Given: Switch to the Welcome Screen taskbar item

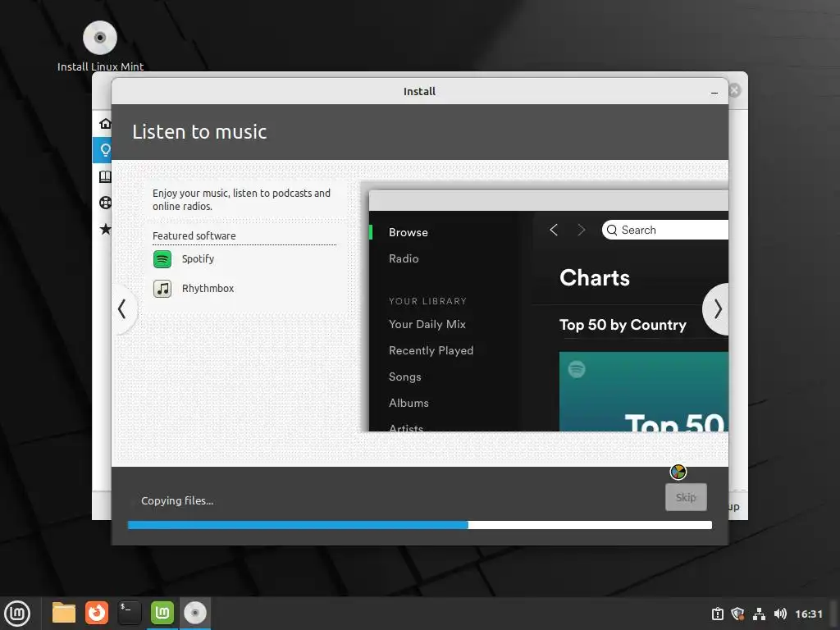Looking at the screenshot, I should pyautogui.click(x=162, y=613).
